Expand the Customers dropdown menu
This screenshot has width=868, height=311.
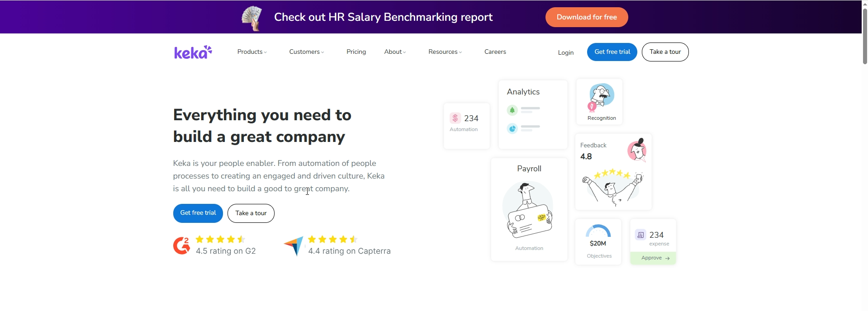pos(306,52)
